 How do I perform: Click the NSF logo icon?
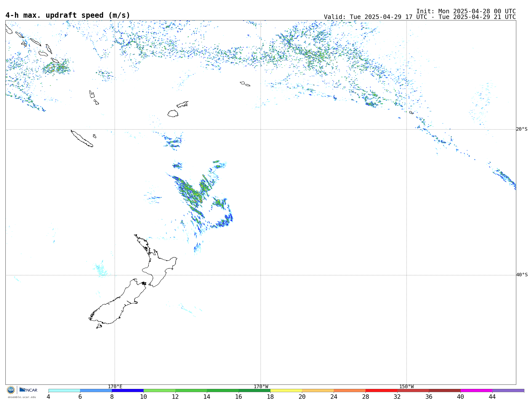tap(11, 390)
